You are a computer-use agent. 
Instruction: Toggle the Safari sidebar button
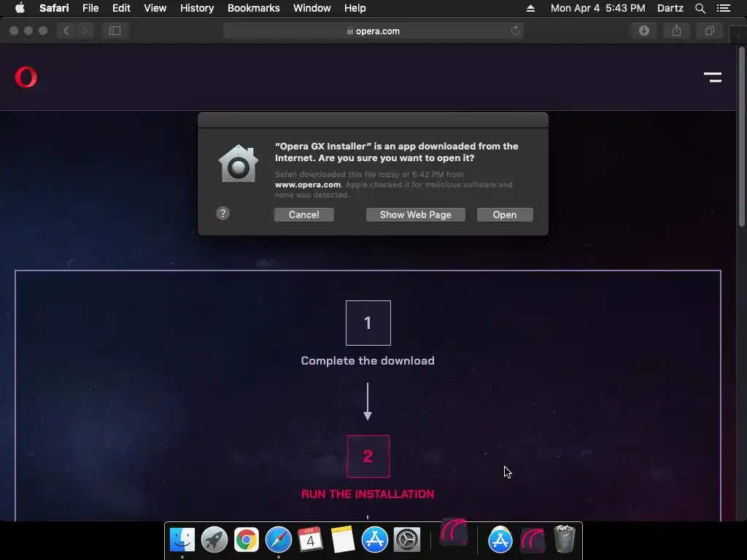115,31
